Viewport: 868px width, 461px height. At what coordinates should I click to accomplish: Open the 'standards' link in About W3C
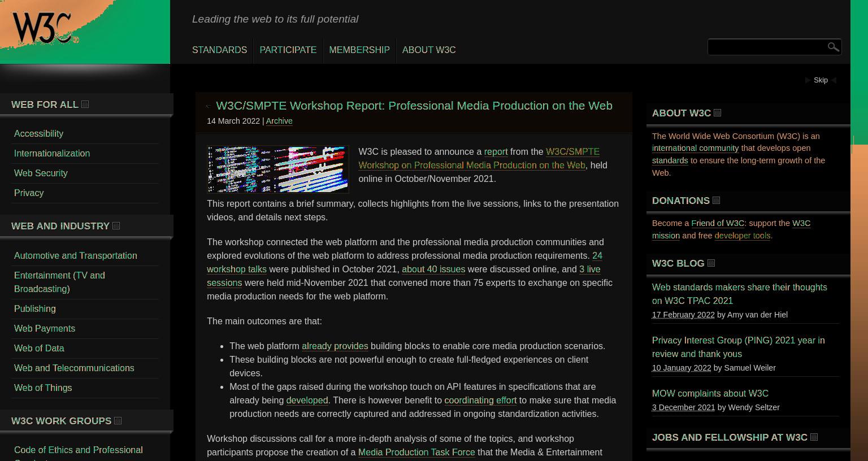[670, 160]
